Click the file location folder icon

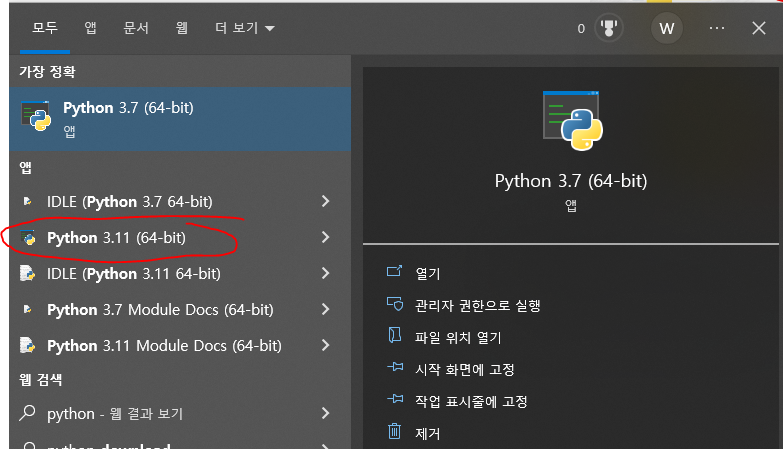(x=394, y=335)
